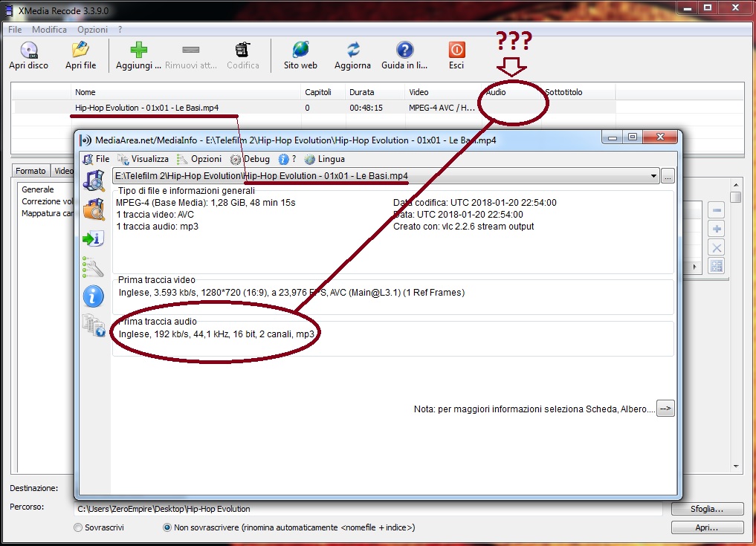Click the Sfoglia... button
Viewport: 756px width, 546px height.
(x=707, y=509)
